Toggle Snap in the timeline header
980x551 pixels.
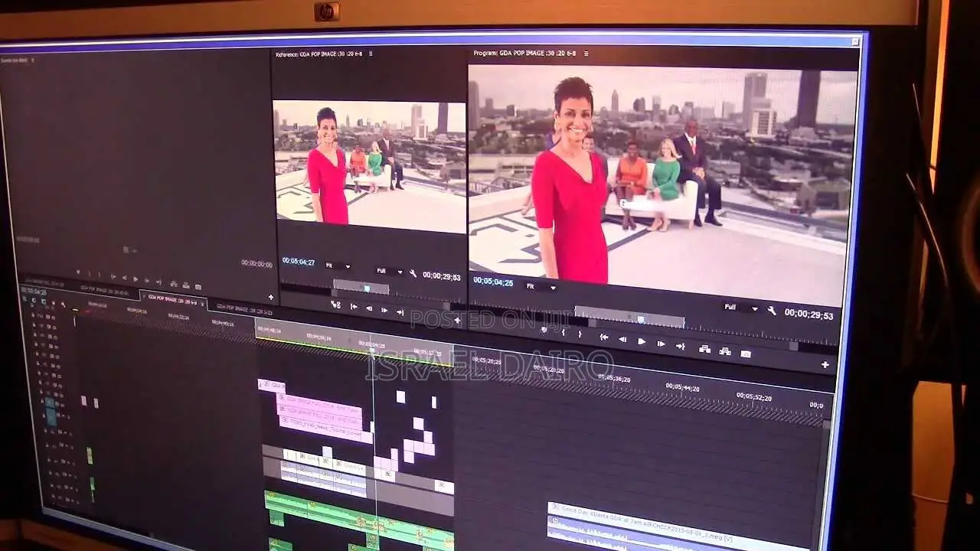(x=34, y=300)
